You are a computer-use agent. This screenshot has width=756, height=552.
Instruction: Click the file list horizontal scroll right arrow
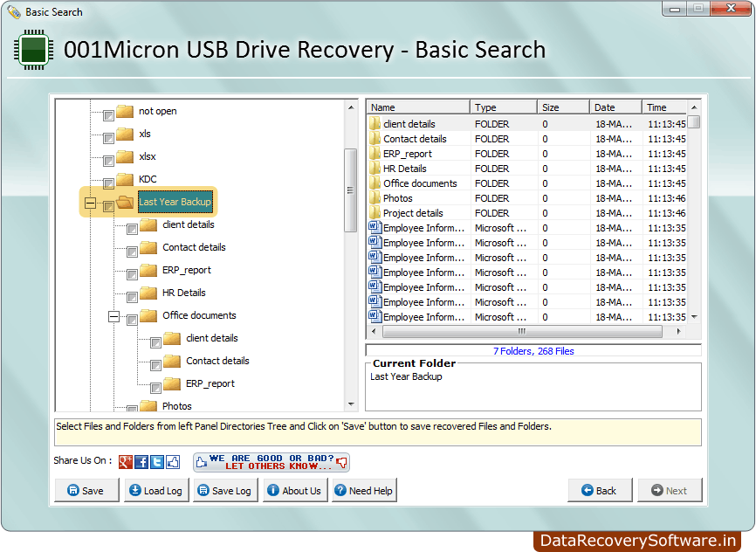pos(678,332)
